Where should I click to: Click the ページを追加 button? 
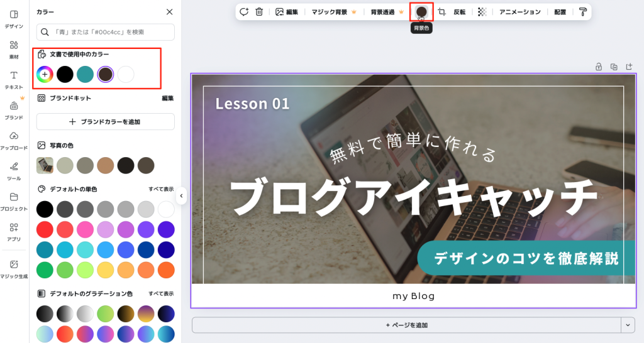[x=406, y=325]
